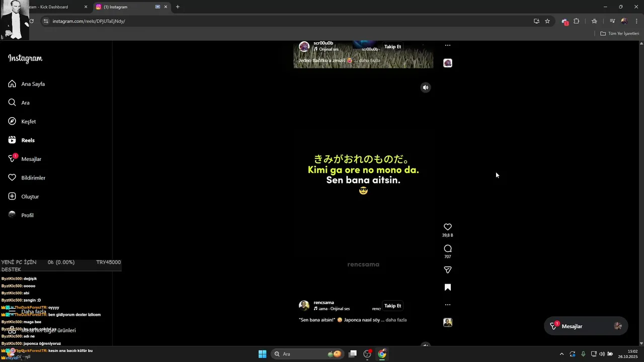Screen dimensions: 644x362
Task: Click the taskbar Ara search box
Action: point(307,354)
